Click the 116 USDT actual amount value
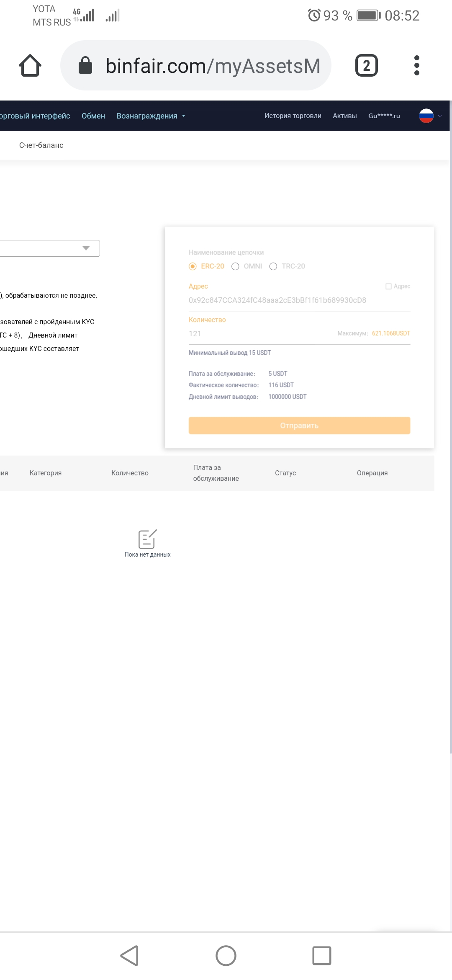Screen dimensions: 452x980 (x=281, y=385)
